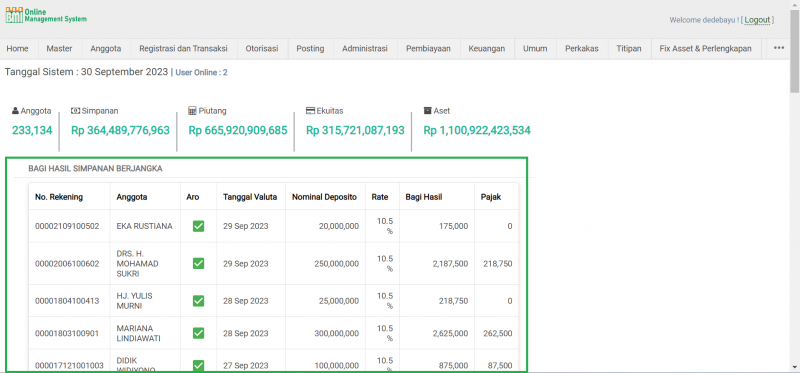
Task: Click the scrollbar down arrow
Action: coord(795,367)
